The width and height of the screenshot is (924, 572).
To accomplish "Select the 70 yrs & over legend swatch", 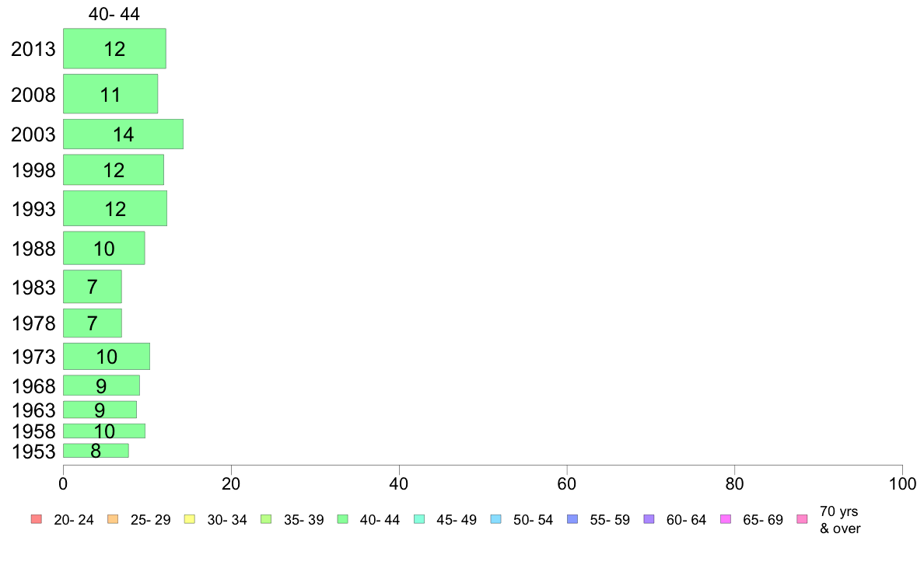I will (802, 519).
